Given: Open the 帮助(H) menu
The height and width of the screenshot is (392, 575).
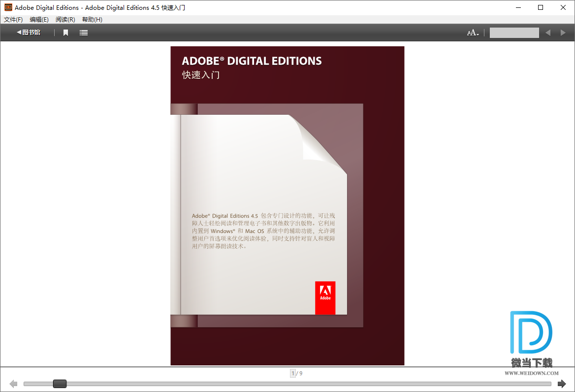Looking at the screenshot, I should click(92, 19).
